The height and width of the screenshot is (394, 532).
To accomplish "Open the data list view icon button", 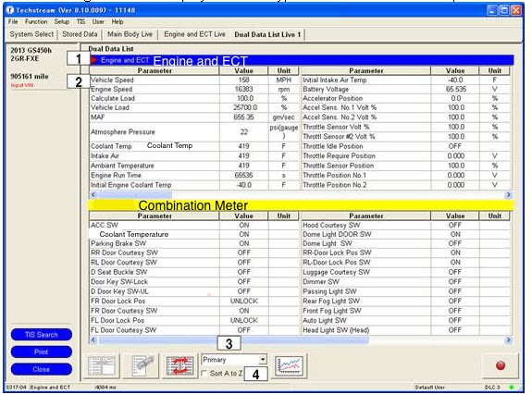I will click(102, 366).
